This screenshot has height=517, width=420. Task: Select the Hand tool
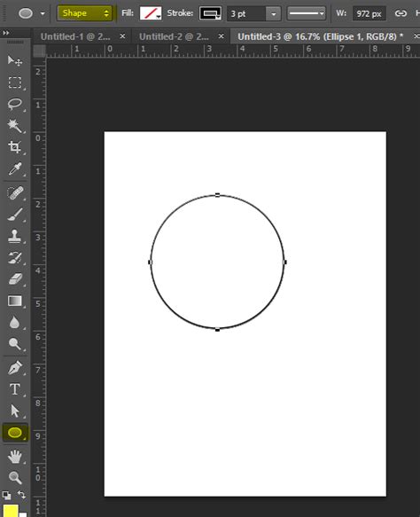(15, 457)
